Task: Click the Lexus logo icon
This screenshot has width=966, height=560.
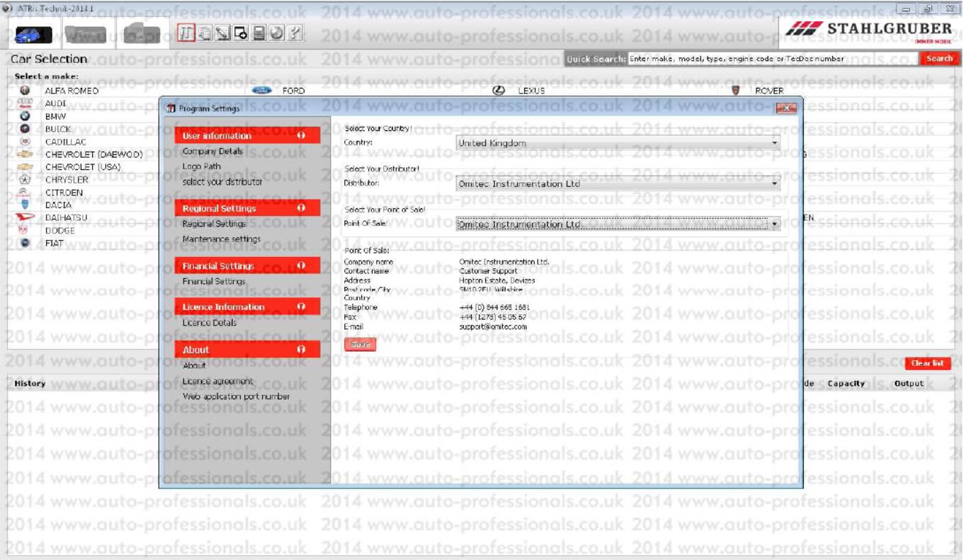Action: tap(499, 91)
